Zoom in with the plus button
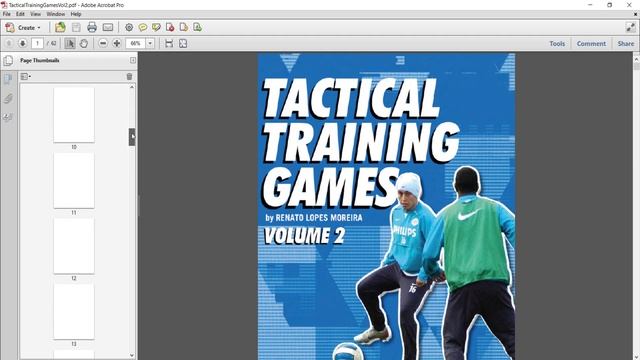This screenshot has width=640, height=360. point(117,43)
